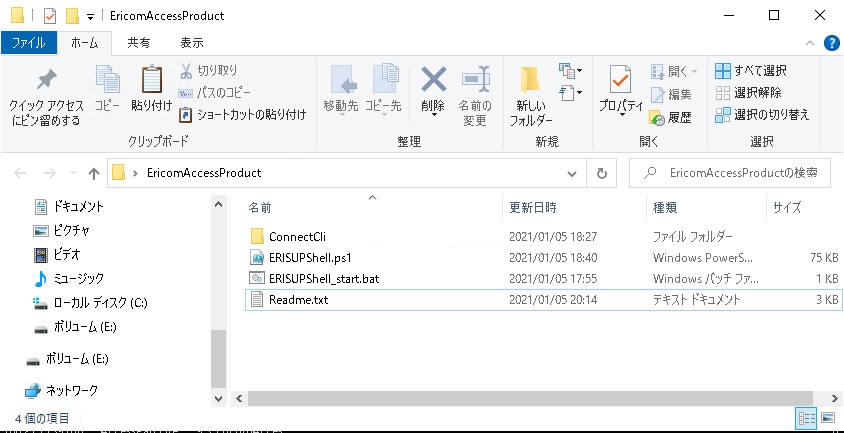The width and height of the screenshot is (844, 433).
Task: Click the EricomAccessProduct search box
Action: (x=740, y=173)
